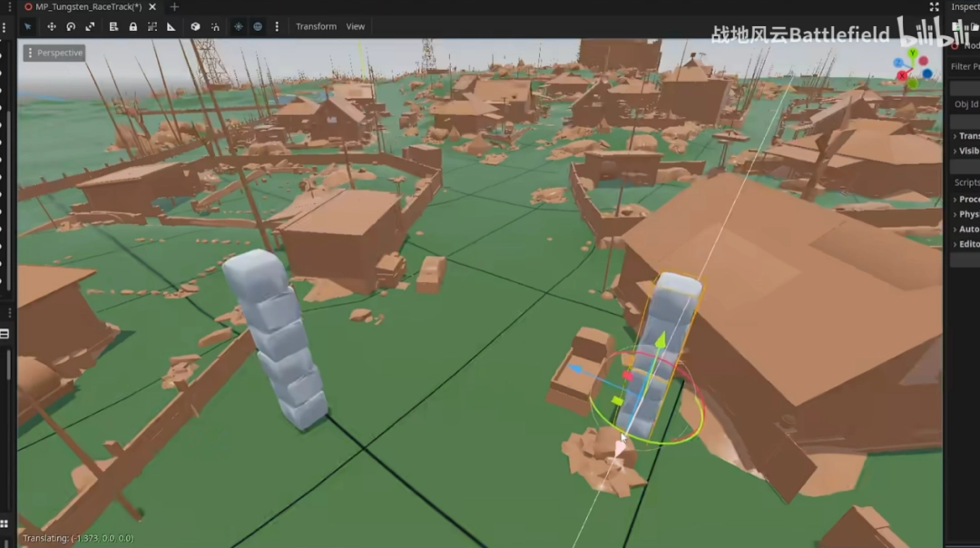This screenshot has width=980, height=548.
Task: Activate the Select mode arrow tool
Action: point(28,26)
